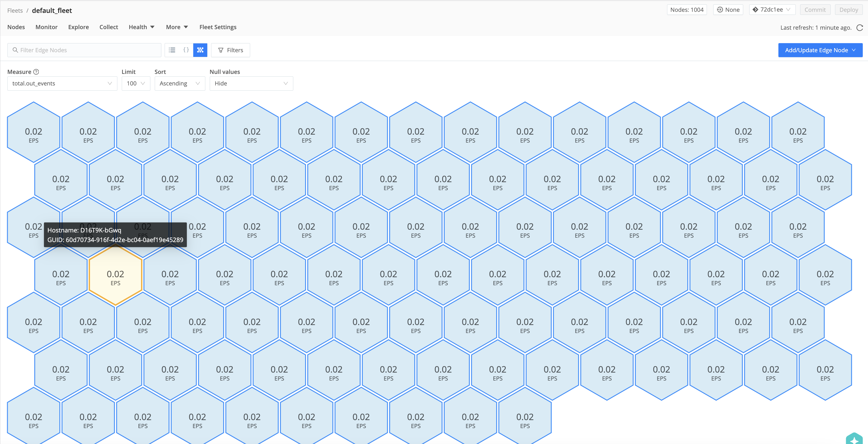Change the Limit from 100
Viewport: 868px width, 444px height.
pos(136,83)
